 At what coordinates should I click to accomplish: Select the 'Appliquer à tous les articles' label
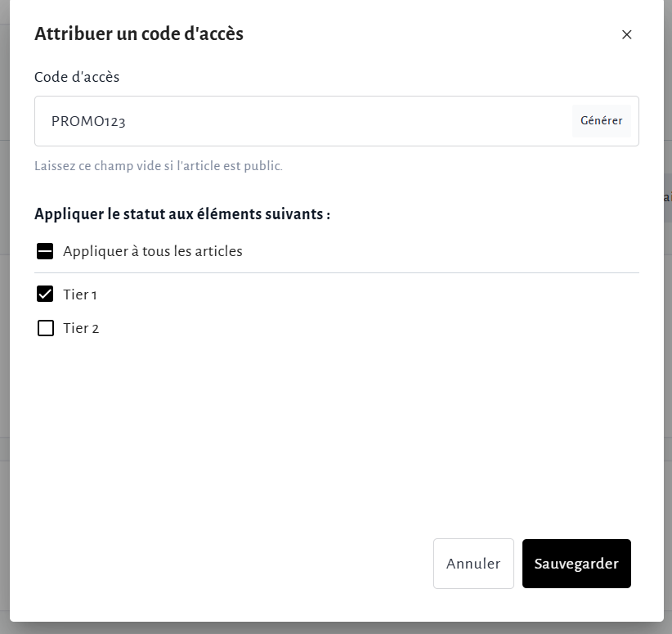pyautogui.click(x=153, y=251)
